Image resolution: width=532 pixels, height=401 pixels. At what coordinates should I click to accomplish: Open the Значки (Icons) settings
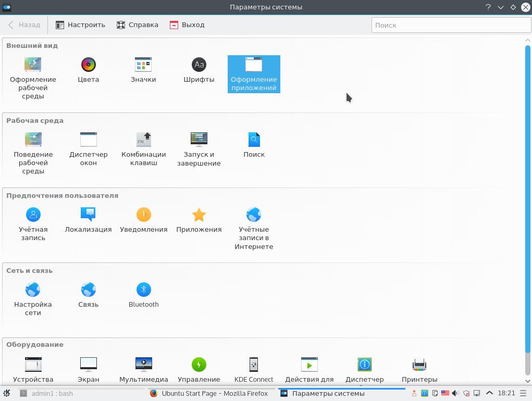tap(143, 70)
